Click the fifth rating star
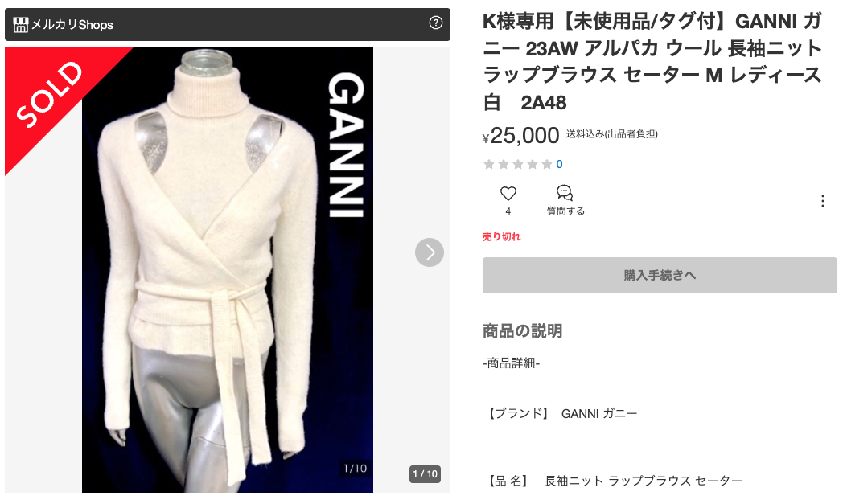 547,165
